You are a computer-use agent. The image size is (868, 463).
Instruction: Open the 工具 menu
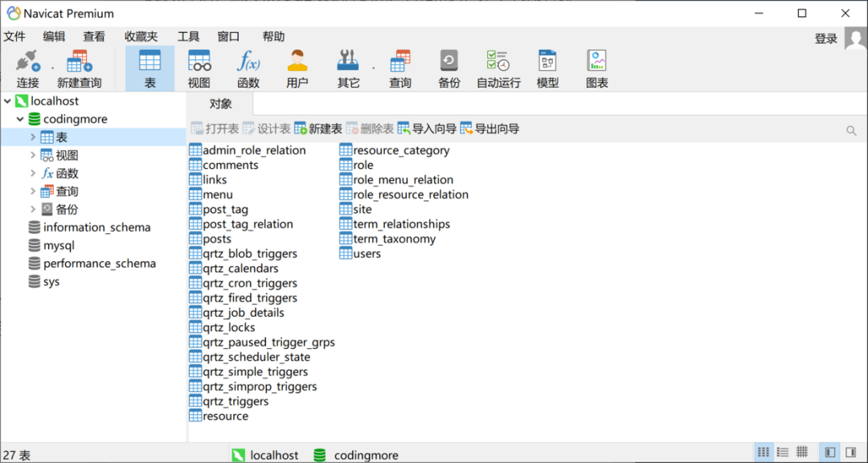188,37
